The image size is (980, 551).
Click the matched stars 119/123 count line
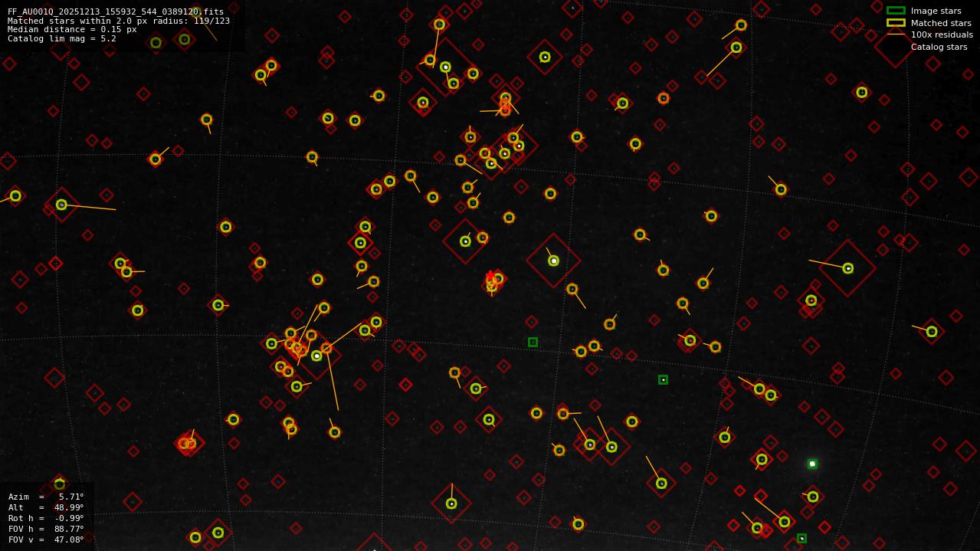(x=119, y=21)
